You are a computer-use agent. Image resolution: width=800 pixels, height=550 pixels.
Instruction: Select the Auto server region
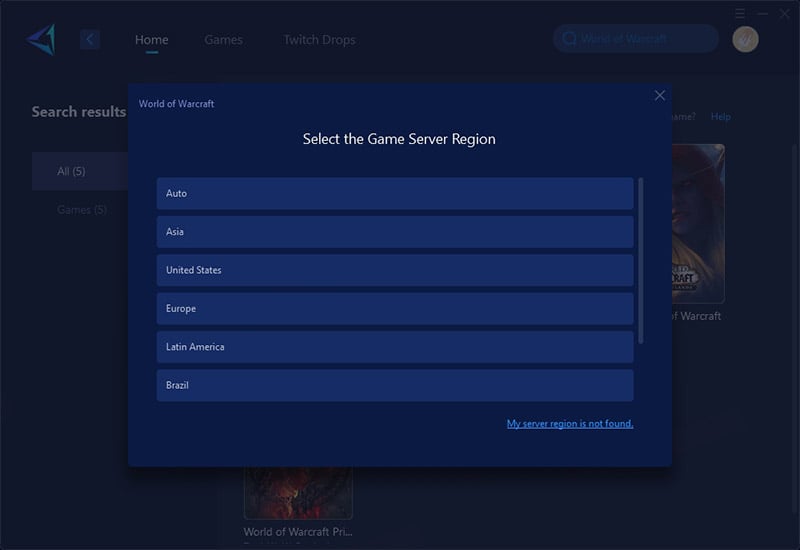click(x=394, y=194)
